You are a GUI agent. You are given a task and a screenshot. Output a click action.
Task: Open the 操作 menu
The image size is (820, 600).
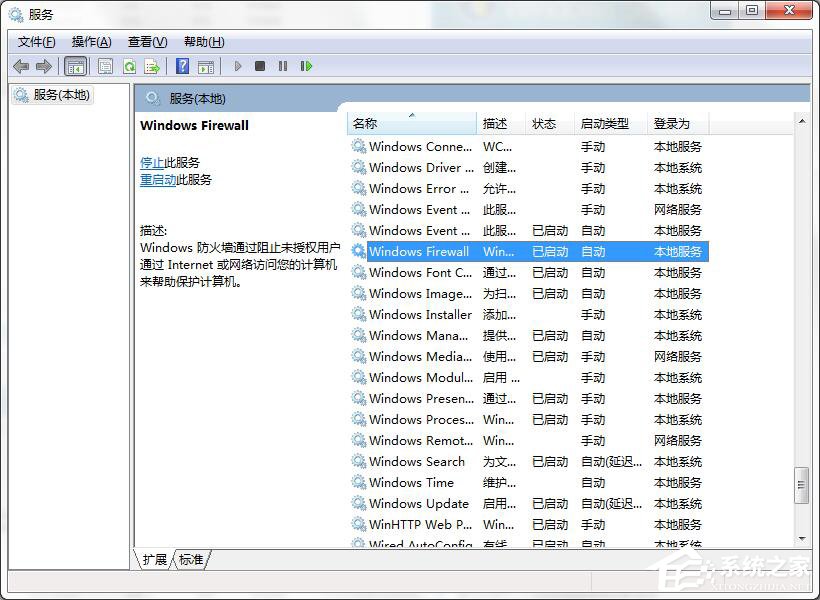(91, 42)
